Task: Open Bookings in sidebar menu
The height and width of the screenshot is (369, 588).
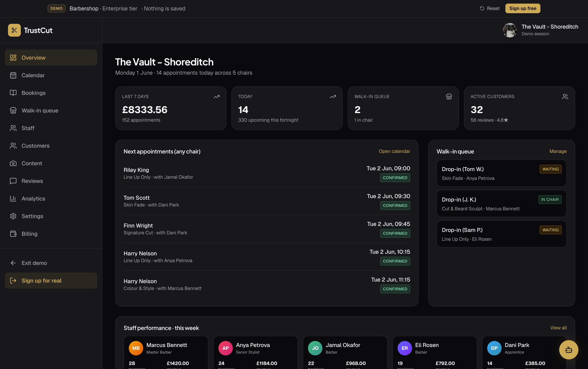Action: coord(51,93)
